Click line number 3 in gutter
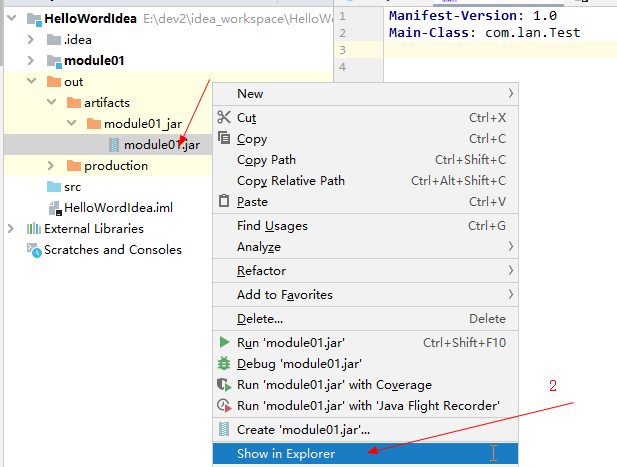The height and width of the screenshot is (467, 617). (x=342, y=50)
